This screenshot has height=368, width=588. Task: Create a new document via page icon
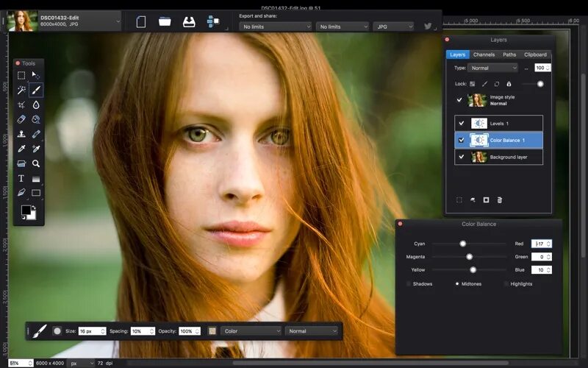pos(141,22)
